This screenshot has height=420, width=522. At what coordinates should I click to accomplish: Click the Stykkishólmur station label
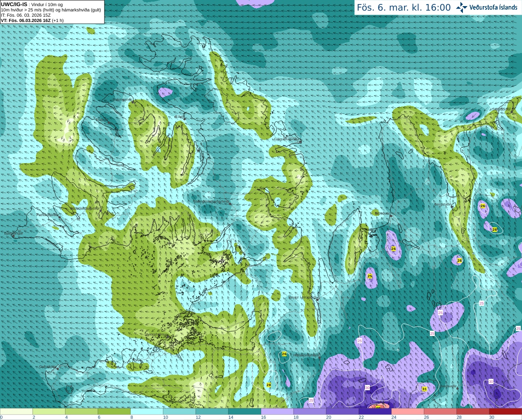pos(156,334)
